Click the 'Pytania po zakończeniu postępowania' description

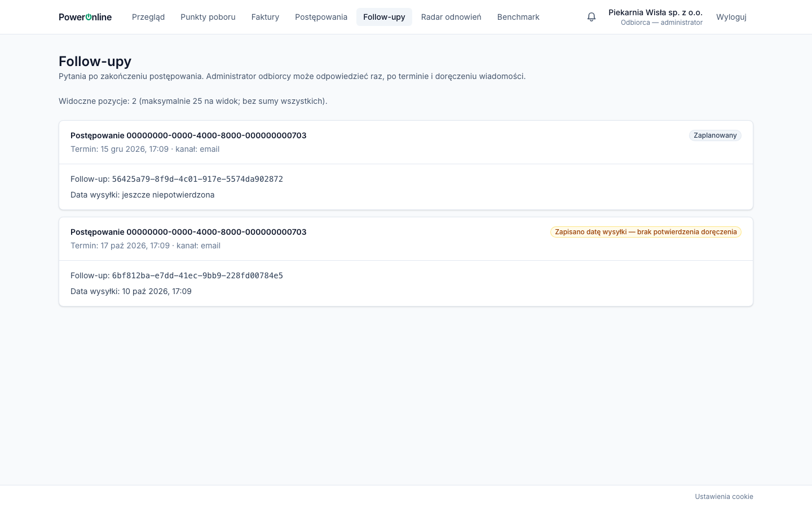(x=292, y=76)
